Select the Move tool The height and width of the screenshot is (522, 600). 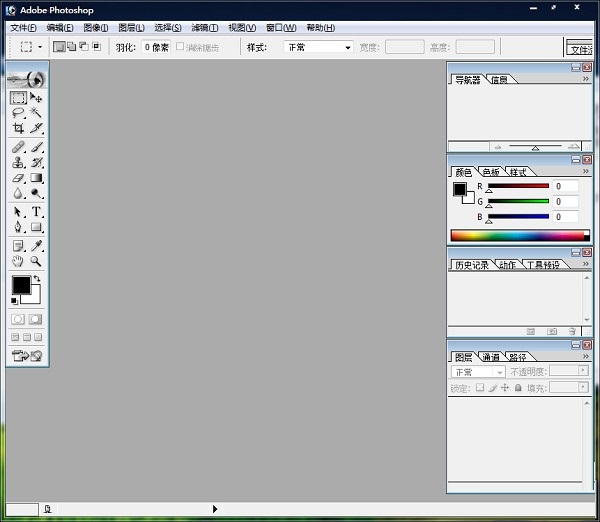(36, 98)
